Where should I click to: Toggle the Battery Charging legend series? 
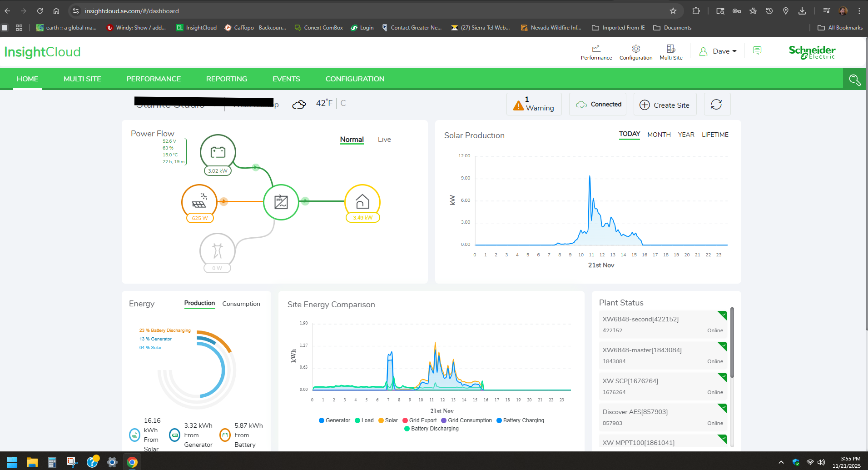click(520, 420)
